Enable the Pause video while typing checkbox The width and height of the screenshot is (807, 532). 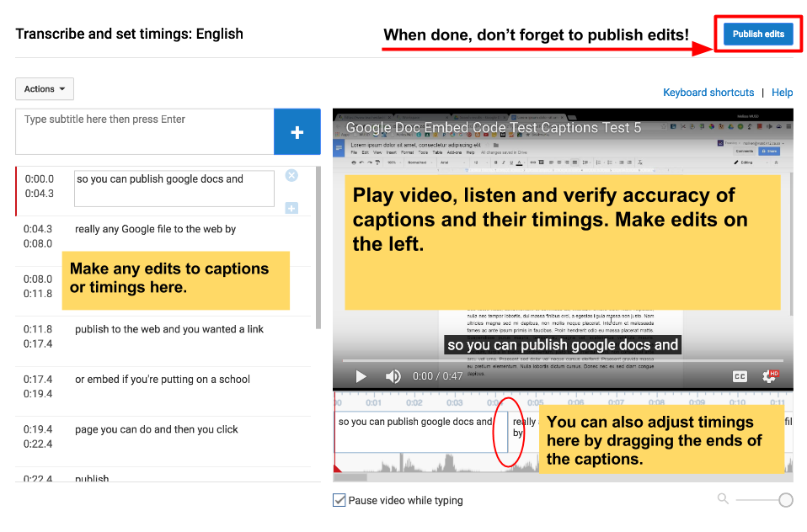pos(339,499)
